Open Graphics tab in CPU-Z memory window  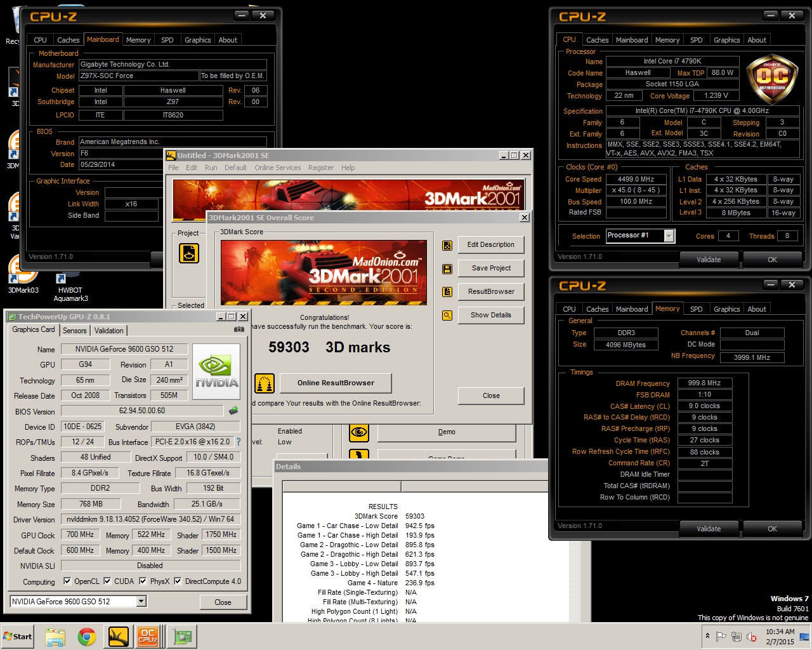click(x=727, y=309)
